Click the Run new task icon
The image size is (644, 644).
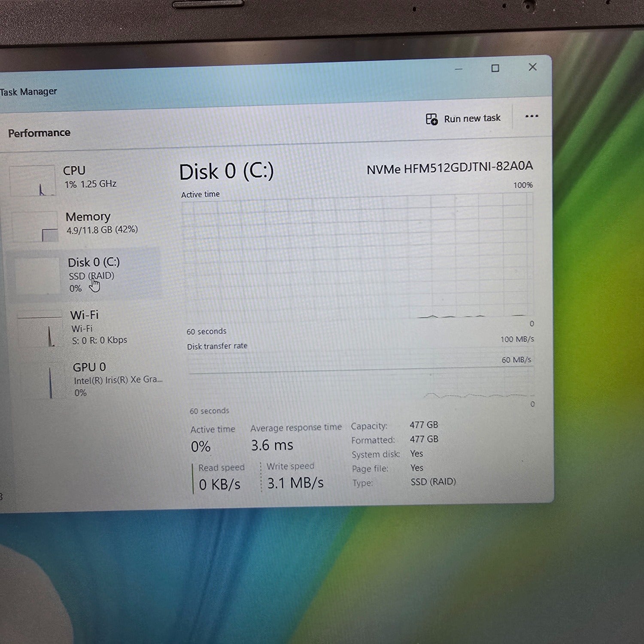(431, 119)
